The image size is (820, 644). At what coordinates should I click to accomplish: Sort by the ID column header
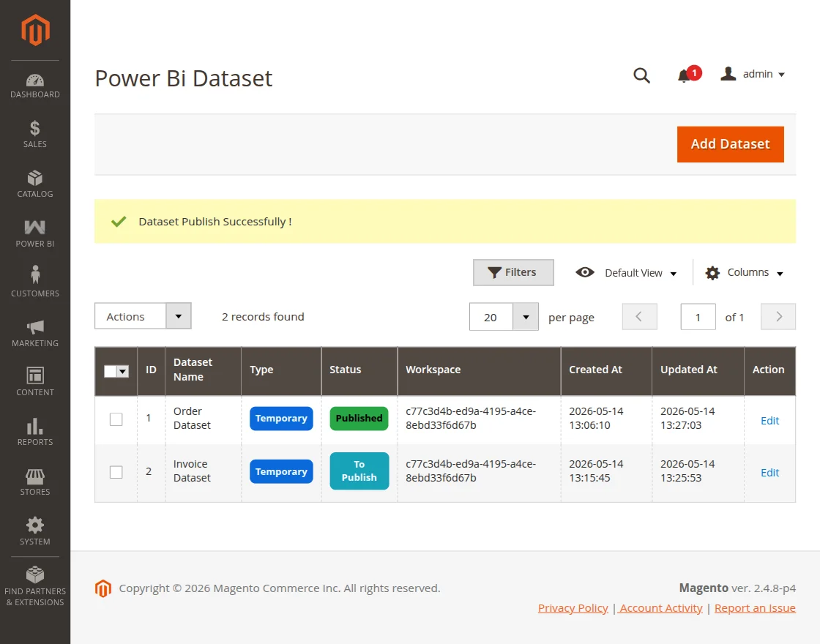tap(151, 370)
